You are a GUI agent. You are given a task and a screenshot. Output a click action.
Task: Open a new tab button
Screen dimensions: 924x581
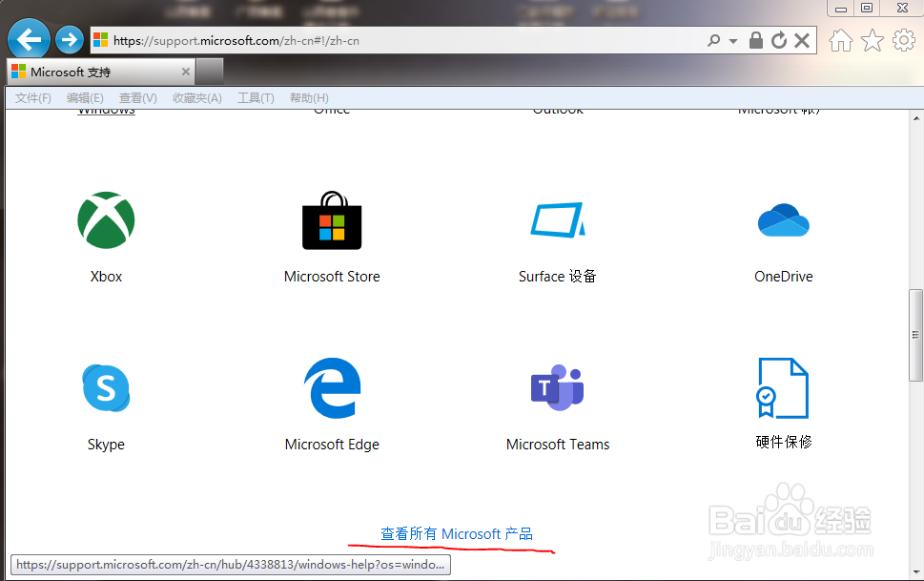pos(209,72)
